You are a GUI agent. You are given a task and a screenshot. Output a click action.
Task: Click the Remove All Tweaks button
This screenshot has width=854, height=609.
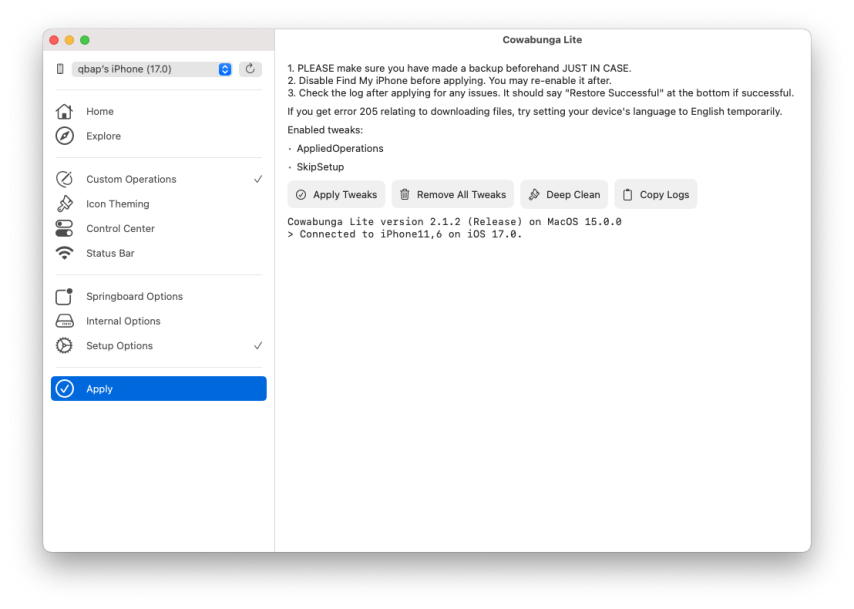pos(453,194)
